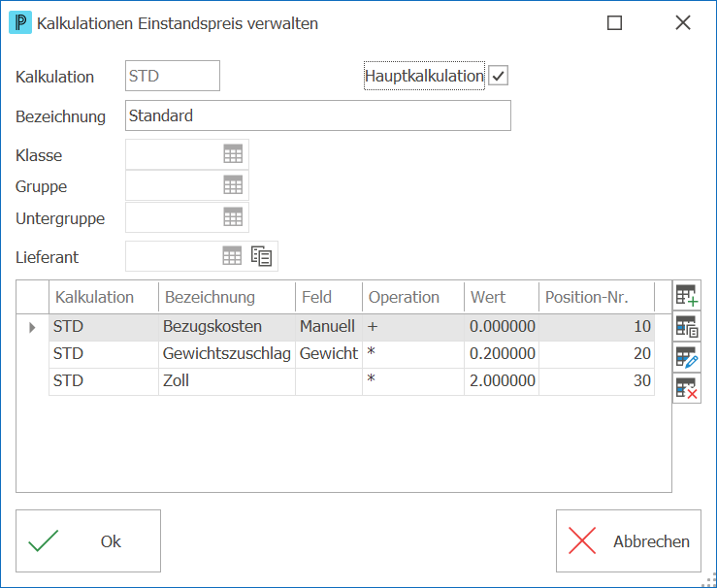The height and width of the screenshot is (588, 717).
Task: Sort by Feld column header
Action: click(x=329, y=297)
